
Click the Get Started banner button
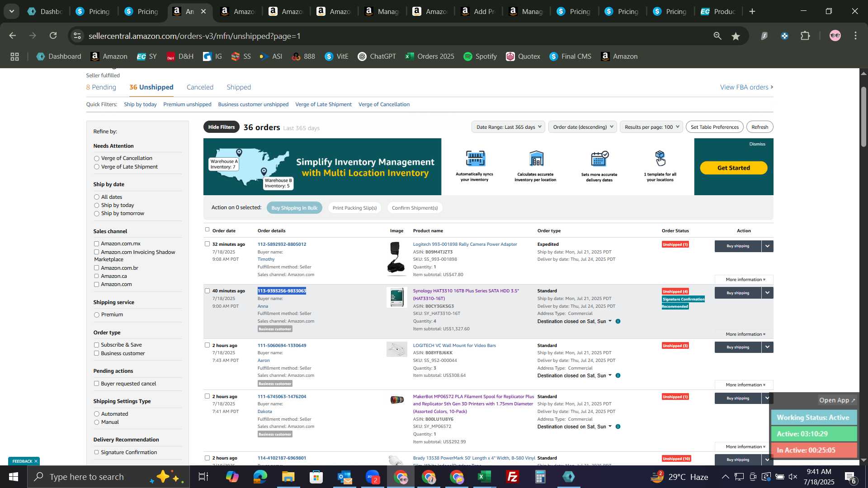click(x=733, y=168)
